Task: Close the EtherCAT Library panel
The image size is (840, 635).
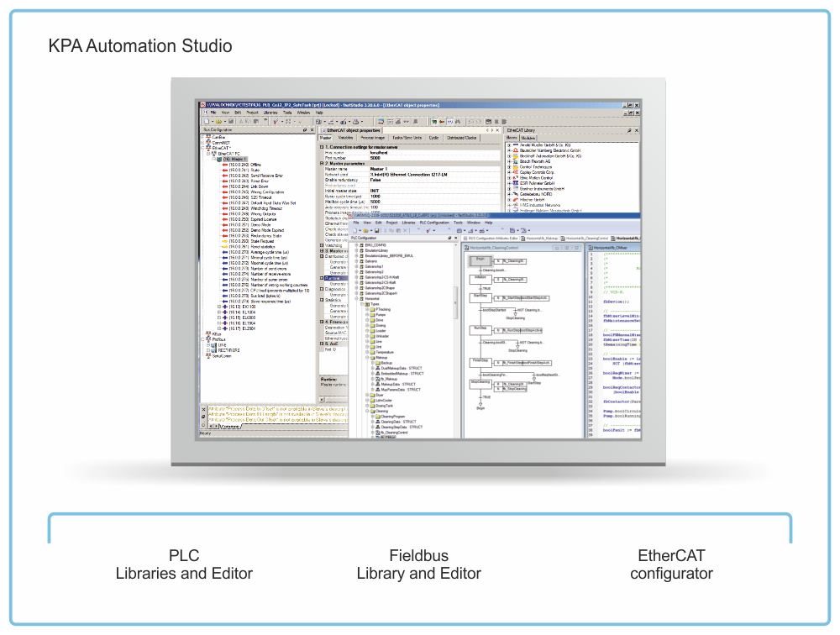Action: pyautogui.click(x=637, y=130)
